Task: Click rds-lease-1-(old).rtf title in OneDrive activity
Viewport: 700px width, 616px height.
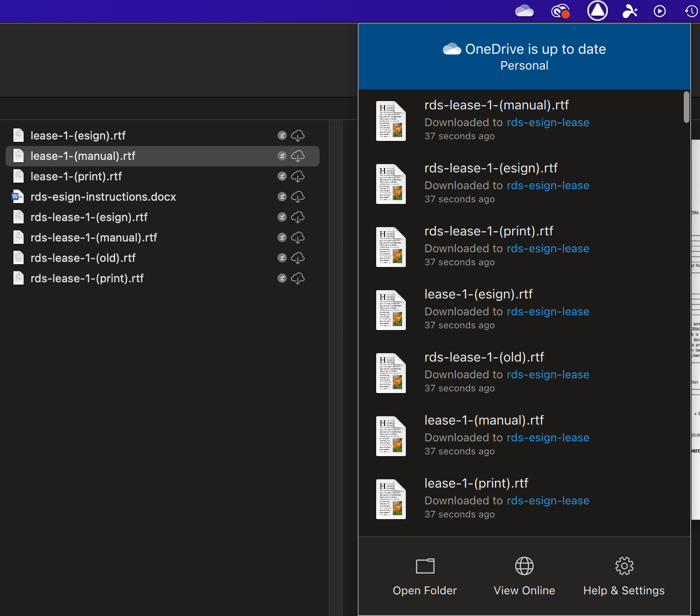Action: pyautogui.click(x=484, y=357)
